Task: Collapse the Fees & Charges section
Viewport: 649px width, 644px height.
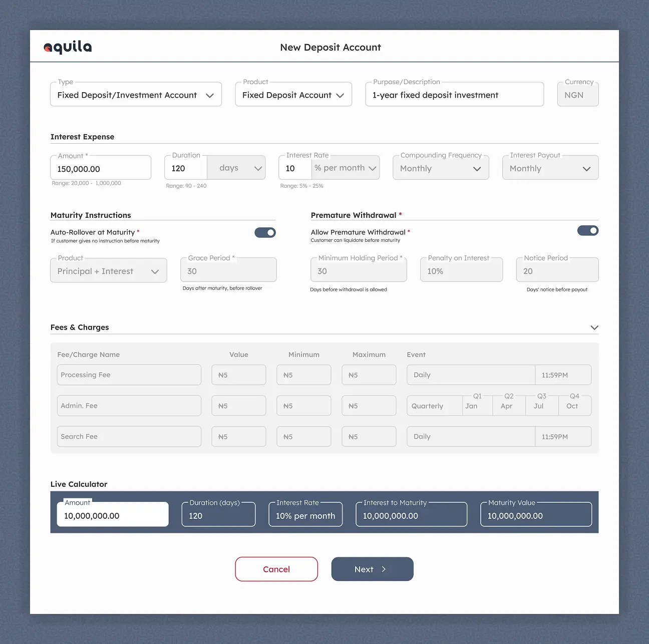Action: tap(594, 328)
